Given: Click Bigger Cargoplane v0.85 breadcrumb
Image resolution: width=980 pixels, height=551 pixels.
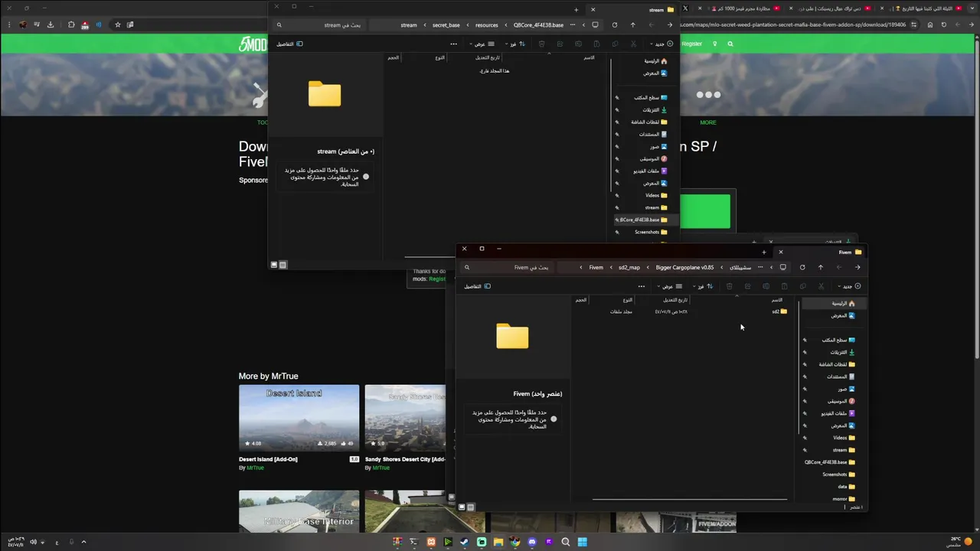Looking at the screenshot, I should (x=684, y=267).
